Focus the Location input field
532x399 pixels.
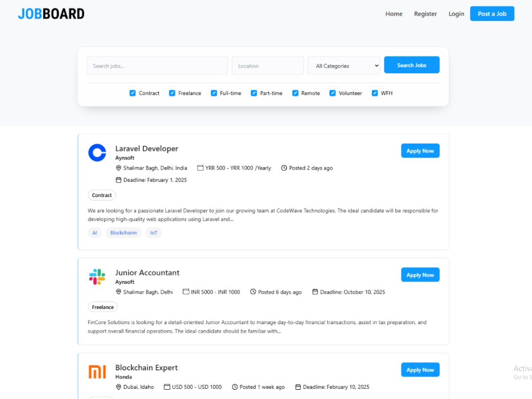(268, 66)
